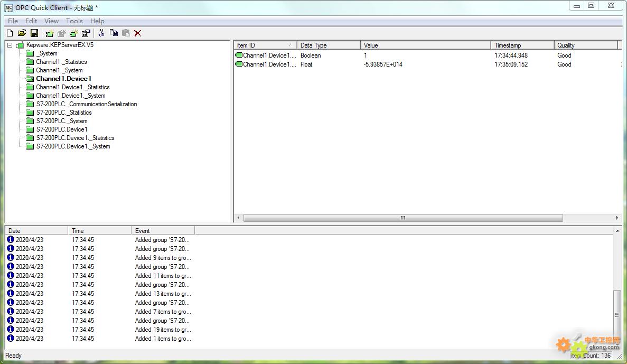Click the Float value -5.93857E+014

[383, 64]
